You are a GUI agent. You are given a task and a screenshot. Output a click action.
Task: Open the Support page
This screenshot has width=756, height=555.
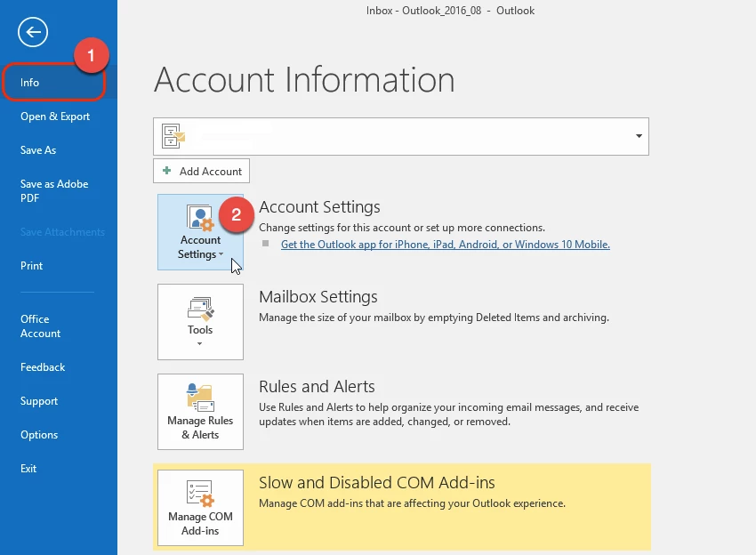pyautogui.click(x=39, y=401)
